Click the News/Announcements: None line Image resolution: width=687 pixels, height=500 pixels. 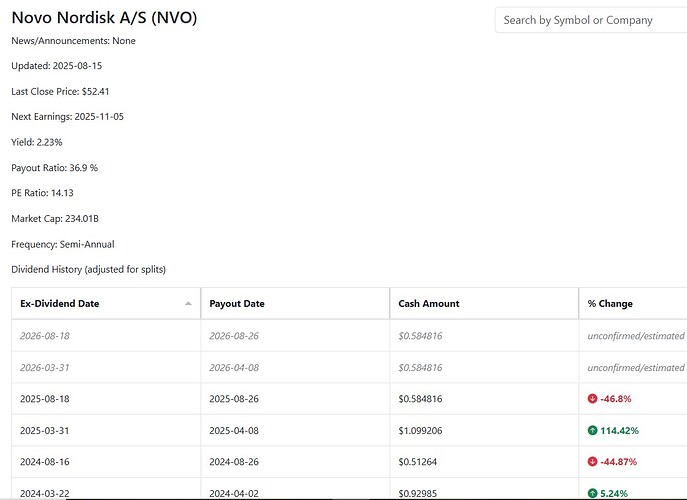(x=73, y=41)
